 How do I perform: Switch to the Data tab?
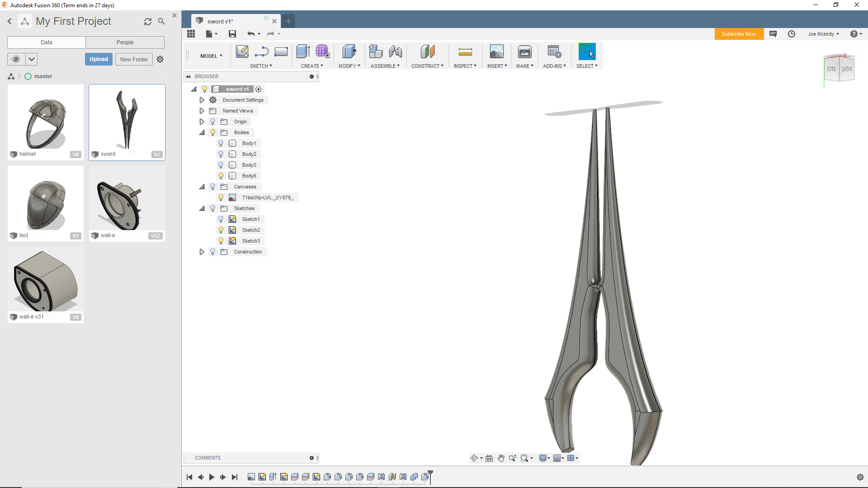[x=47, y=42]
